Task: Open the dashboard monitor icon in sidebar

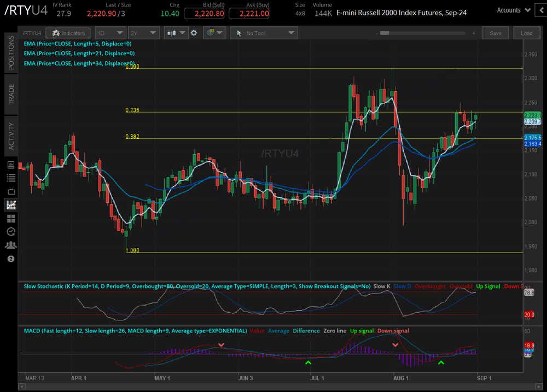Action: (x=10, y=165)
